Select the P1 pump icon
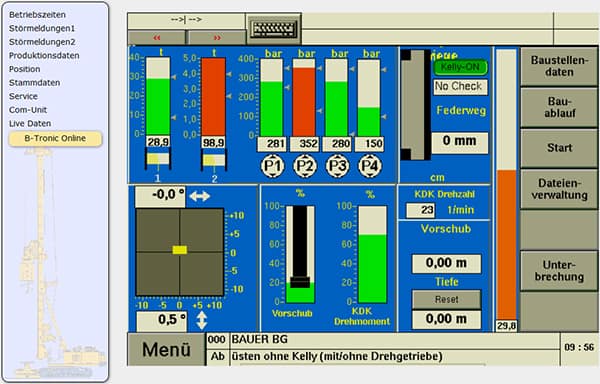This screenshot has width=600, height=384. [272, 166]
